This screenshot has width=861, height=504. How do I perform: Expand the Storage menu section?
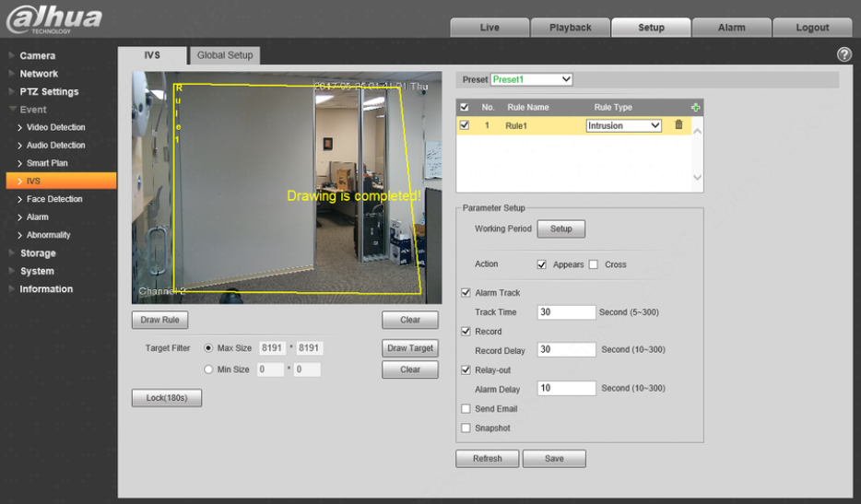(38, 253)
